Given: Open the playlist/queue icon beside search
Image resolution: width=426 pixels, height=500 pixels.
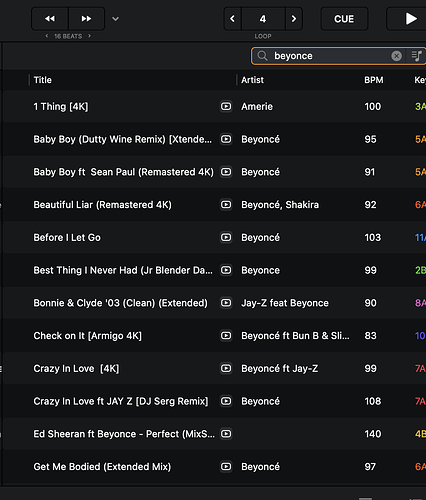Looking at the screenshot, I should (417, 56).
